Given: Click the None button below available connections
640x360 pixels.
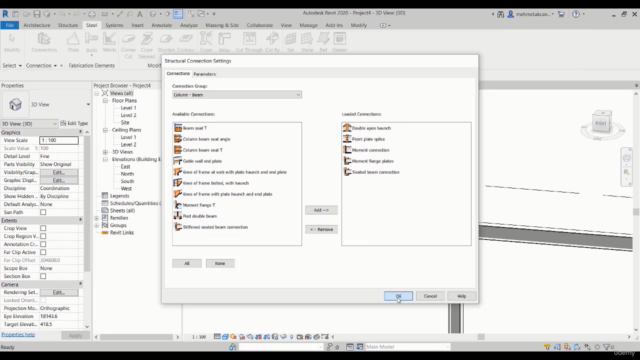Looking at the screenshot, I should point(220,263).
